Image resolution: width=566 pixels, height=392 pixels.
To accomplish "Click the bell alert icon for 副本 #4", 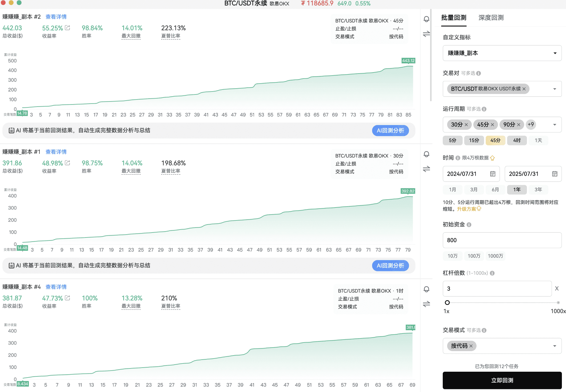I will pyautogui.click(x=426, y=290).
